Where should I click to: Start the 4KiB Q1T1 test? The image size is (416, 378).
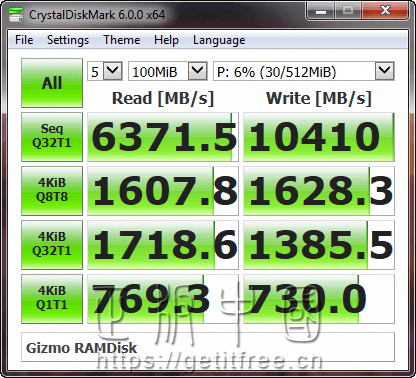pyautogui.click(x=52, y=299)
